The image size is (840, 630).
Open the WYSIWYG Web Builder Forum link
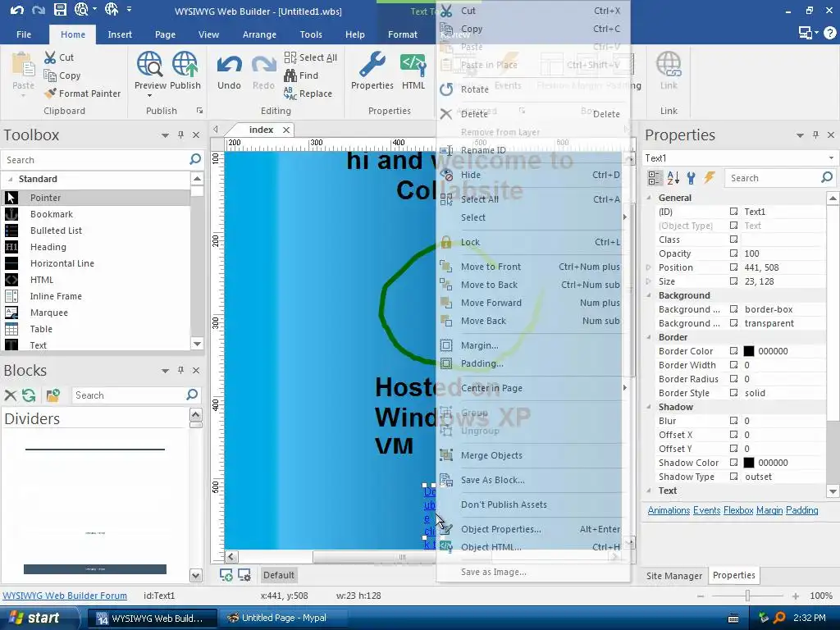pos(65,596)
